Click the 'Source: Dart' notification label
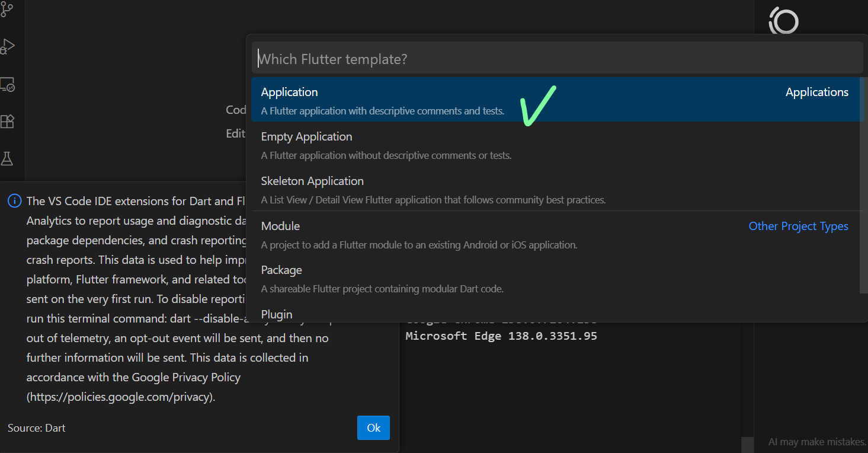The image size is (868, 453). [36, 428]
